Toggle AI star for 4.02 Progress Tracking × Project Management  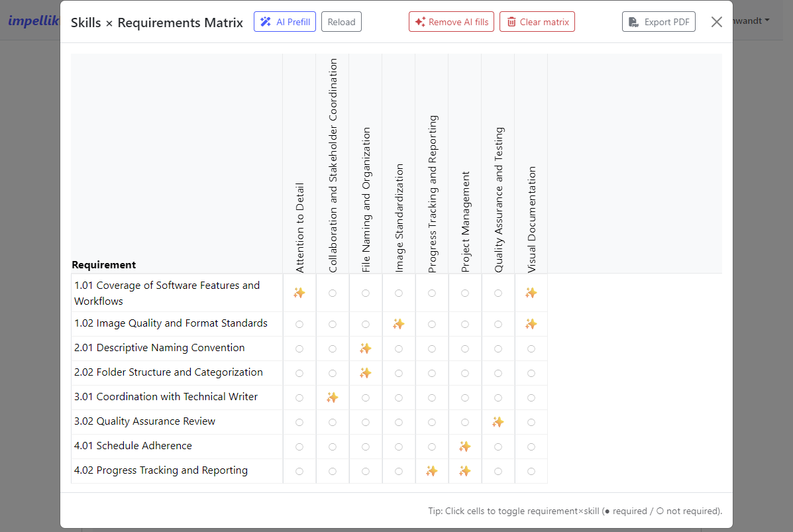pos(465,471)
